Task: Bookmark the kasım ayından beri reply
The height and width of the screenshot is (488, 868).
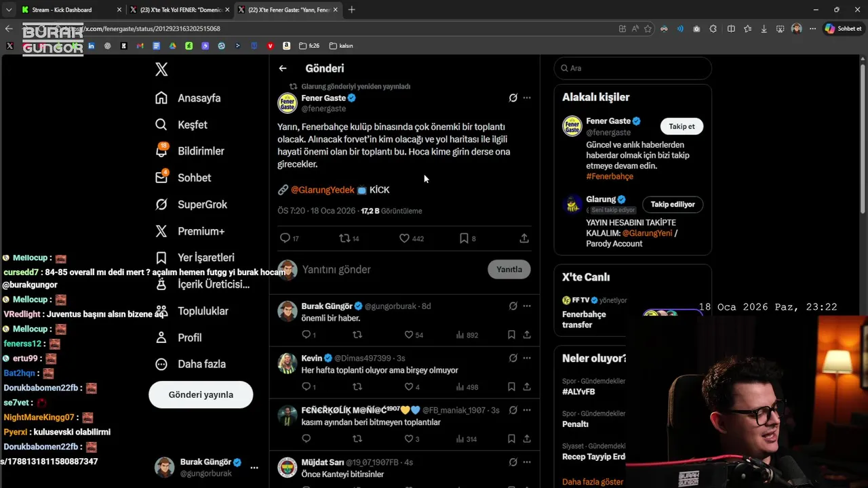Action: coord(511,439)
